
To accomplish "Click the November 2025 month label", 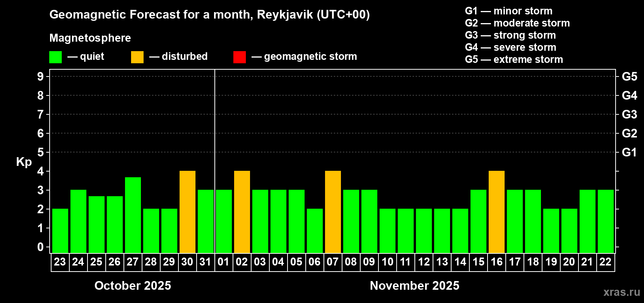I will 414,286.
